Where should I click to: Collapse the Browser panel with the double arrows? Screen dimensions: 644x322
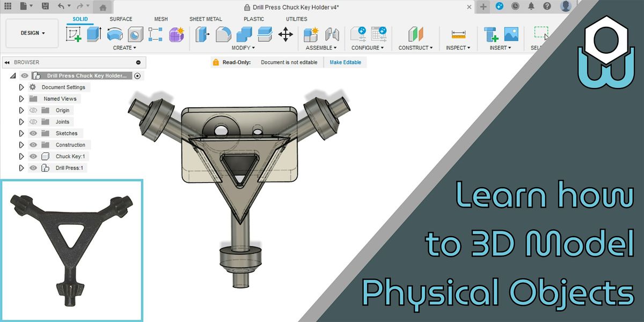[x=6, y=62]
